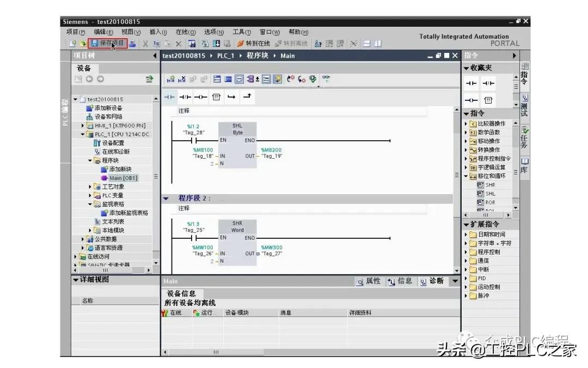Click the print icon in main toolbar
The height and width of the screenshot is (368, 588).
[x=132, y=44]
